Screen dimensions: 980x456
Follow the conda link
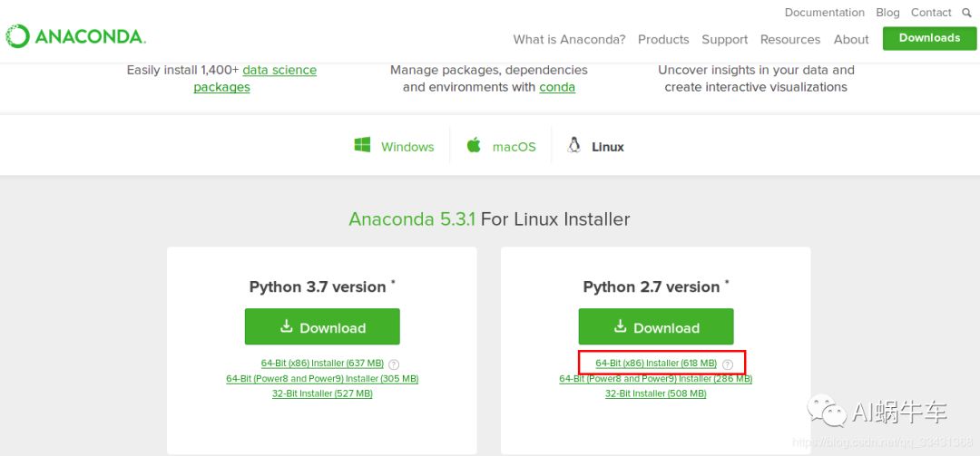click(557, 87)
